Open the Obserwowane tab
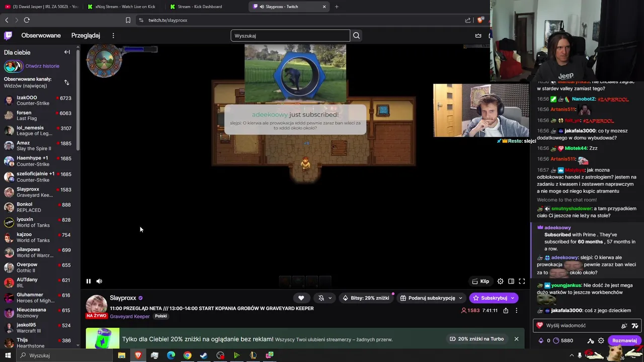This screenshot has height=362, width=644. click(41, 36)
